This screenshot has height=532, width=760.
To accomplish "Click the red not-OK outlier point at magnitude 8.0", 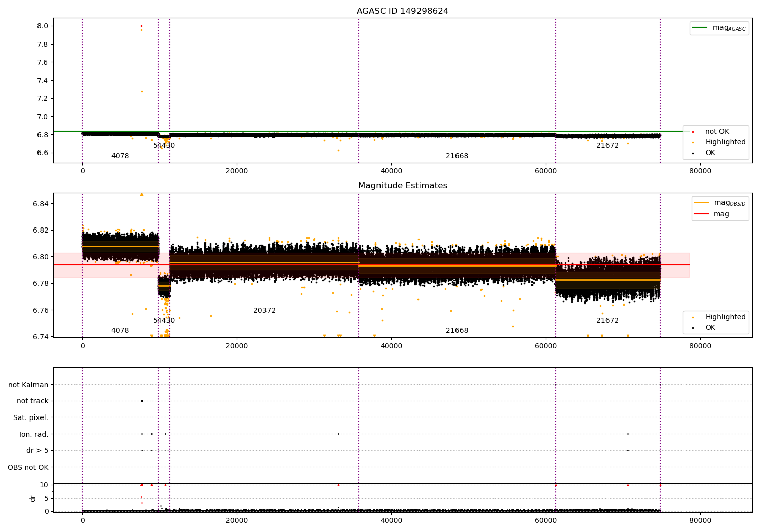I will pos(141,26).
